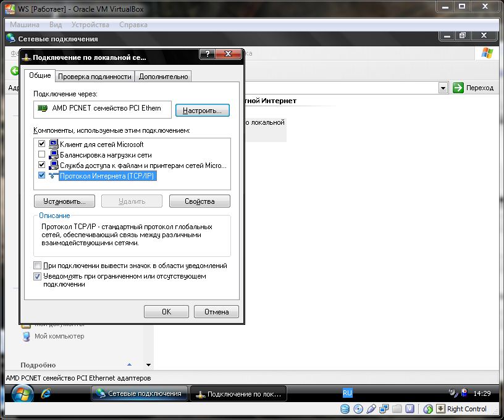Switch to the Проверка подлинности tab
The width and height of the screenshot is (504, 420).
[94, 77]
